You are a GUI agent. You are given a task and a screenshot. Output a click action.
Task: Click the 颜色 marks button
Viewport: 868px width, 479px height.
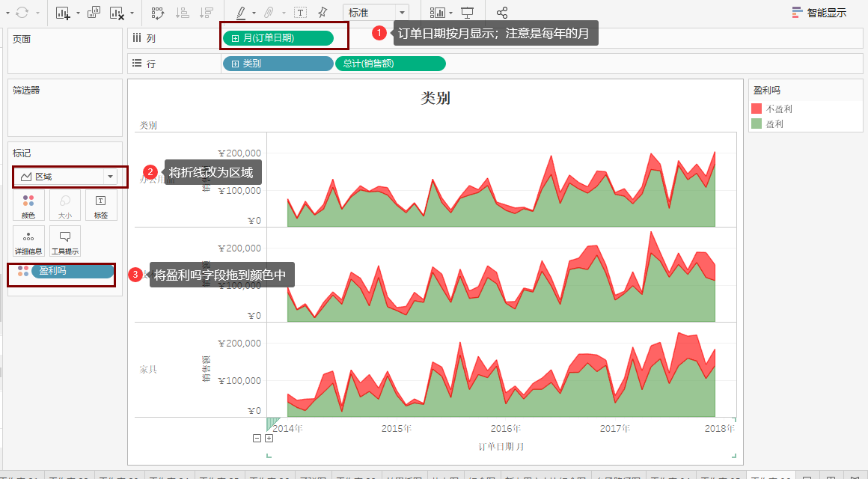pos(28,205)
